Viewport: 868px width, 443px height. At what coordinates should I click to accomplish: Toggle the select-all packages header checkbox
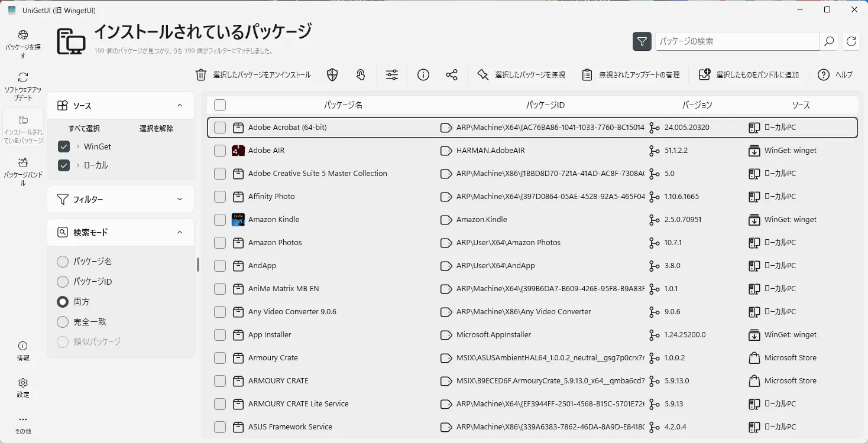click(220, 105)
